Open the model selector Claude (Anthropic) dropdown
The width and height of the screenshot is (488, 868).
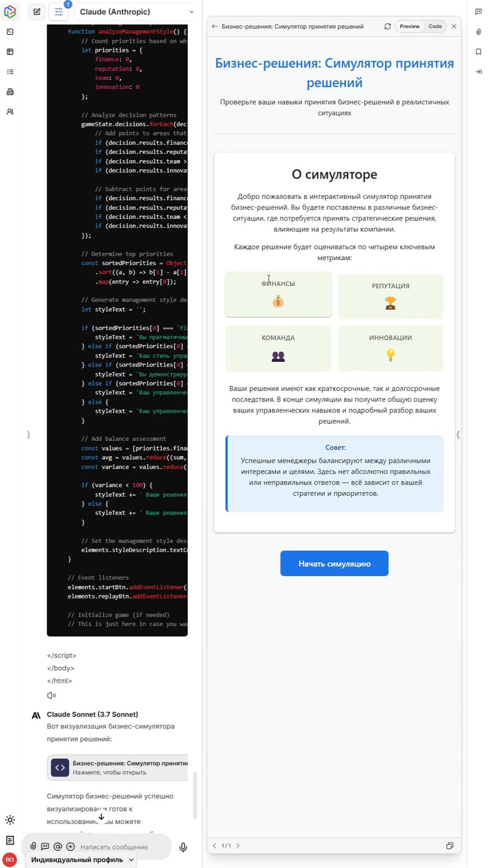tap(136, 12)
